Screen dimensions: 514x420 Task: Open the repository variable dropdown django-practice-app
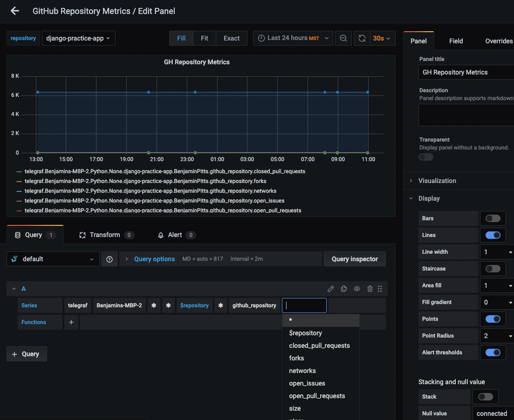pos(78,38)
